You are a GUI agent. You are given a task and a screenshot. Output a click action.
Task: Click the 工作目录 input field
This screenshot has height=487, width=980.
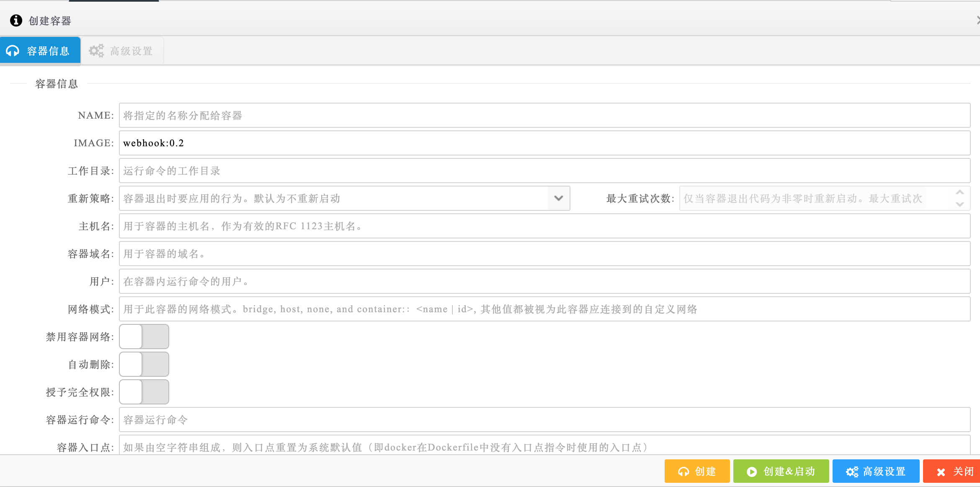(544, 171)
